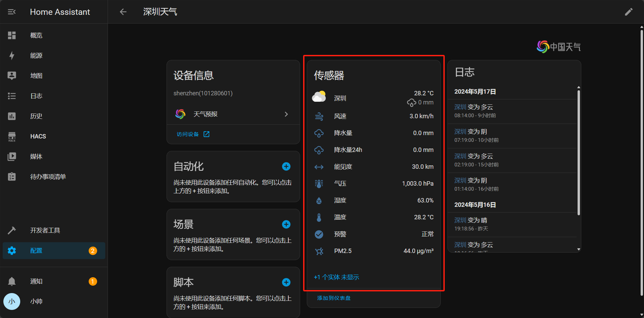Open 深圳 link in 19:18:56 log entry
Image resolution: width=644 pixels, height=318 pixels.
point(460,220)
